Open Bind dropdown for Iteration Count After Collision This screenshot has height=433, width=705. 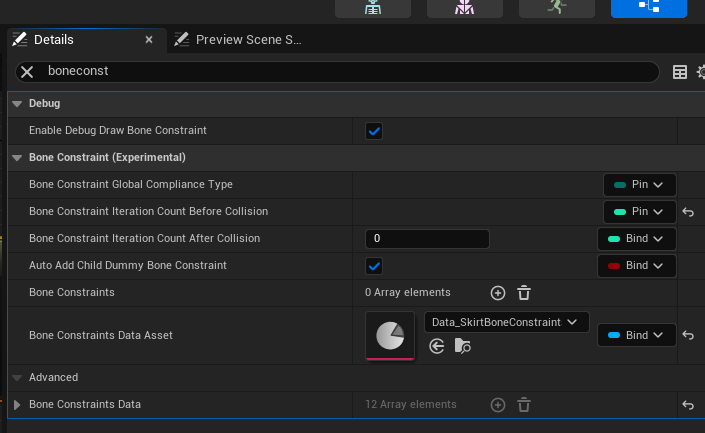click(637, 239)
